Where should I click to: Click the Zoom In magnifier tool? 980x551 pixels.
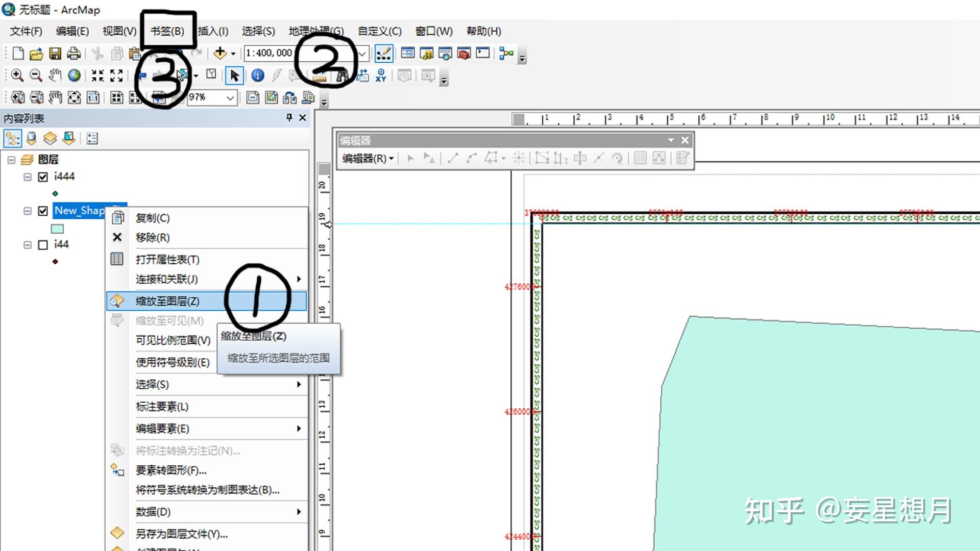17,76
